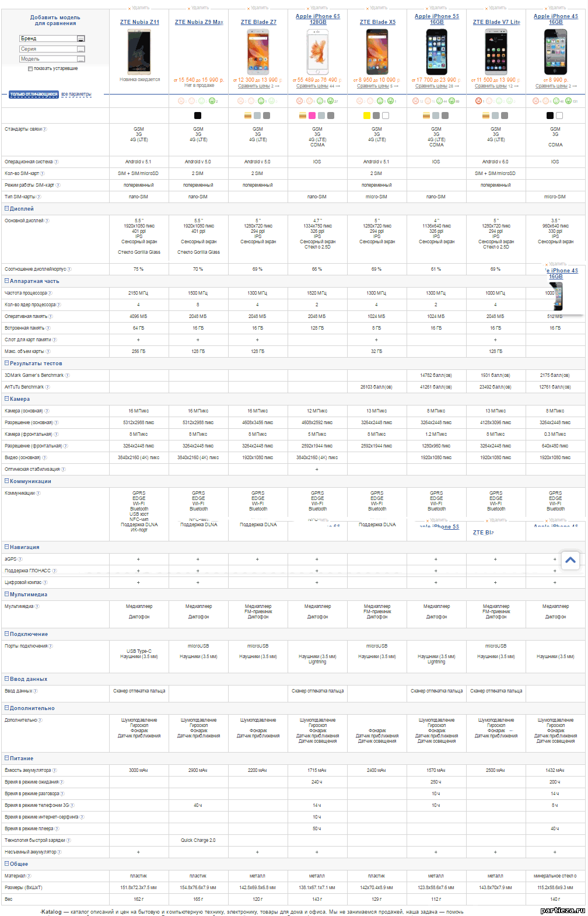The height and width of the screenshot is (916, 588).
Task: Collapse the Дисплей section
Action: coord(7,209)
